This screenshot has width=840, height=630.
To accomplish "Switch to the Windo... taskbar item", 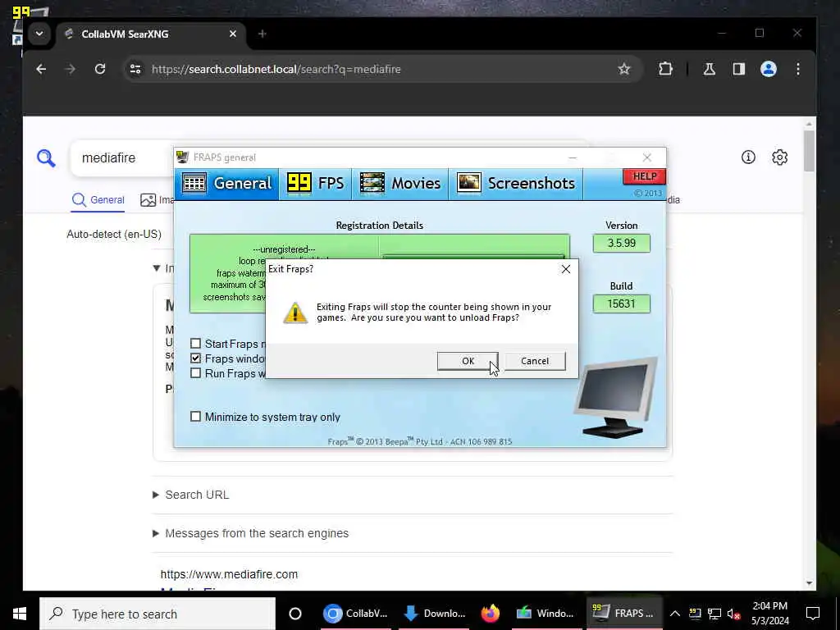I will pos(546,614).
